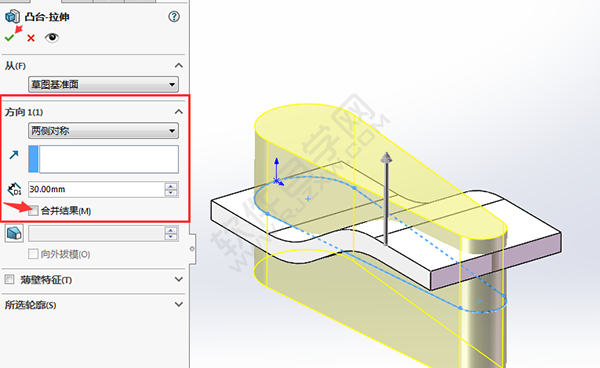The image size is (600, 368).
Task: Enable the 薄壁特征(T) checkbox
Action: 9,280
